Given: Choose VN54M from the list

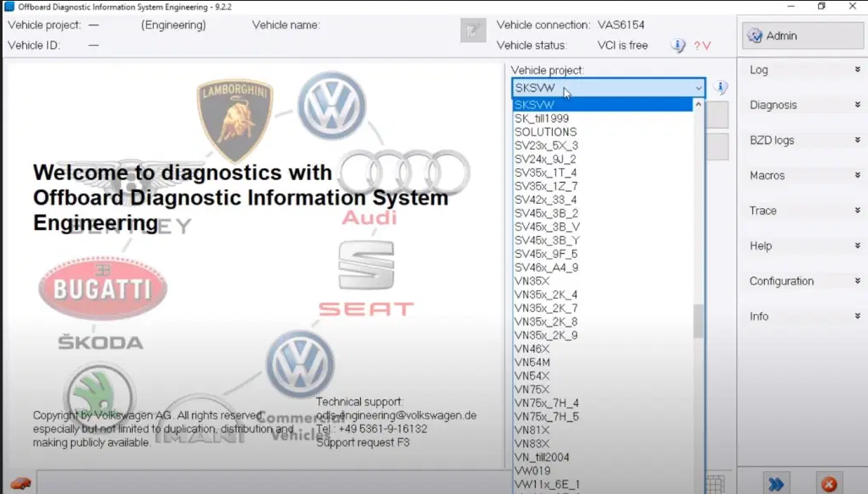Looking at the screenshot, I should [603, 363].
